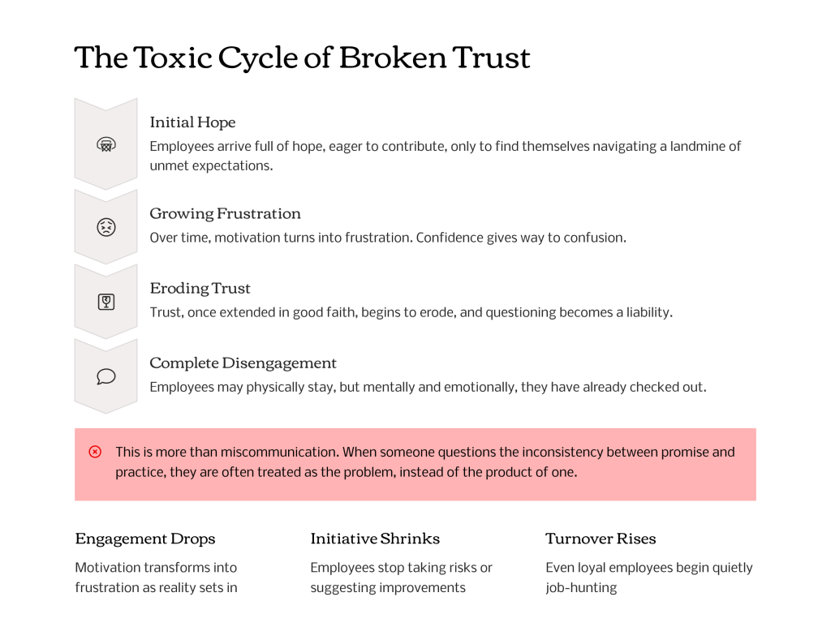Select the Growing Frustration chevron shape

pyautogui.click(x=106, y=226)
